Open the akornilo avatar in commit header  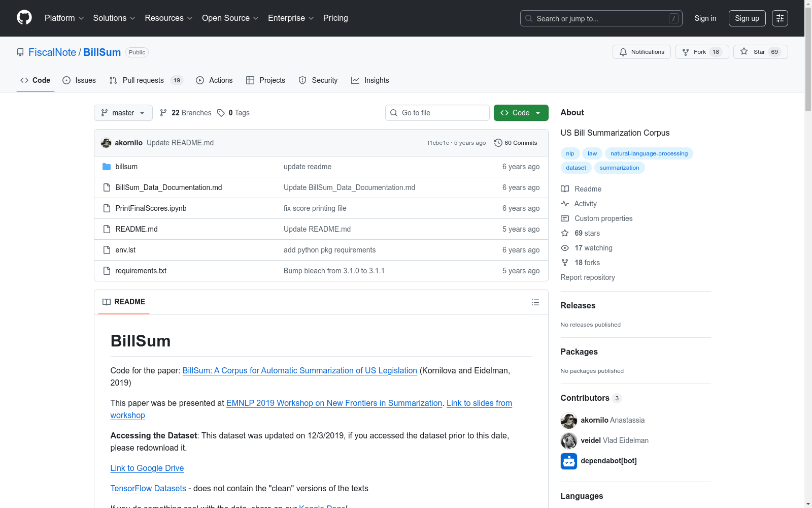coord(106,143)
